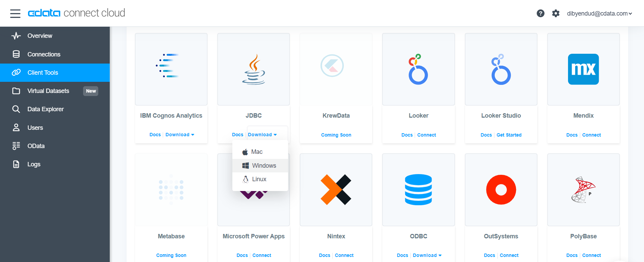Viewport: 644px width, 262px height.
Task: Open the hamburger navigation menu
Action: (x=15, y=14)
